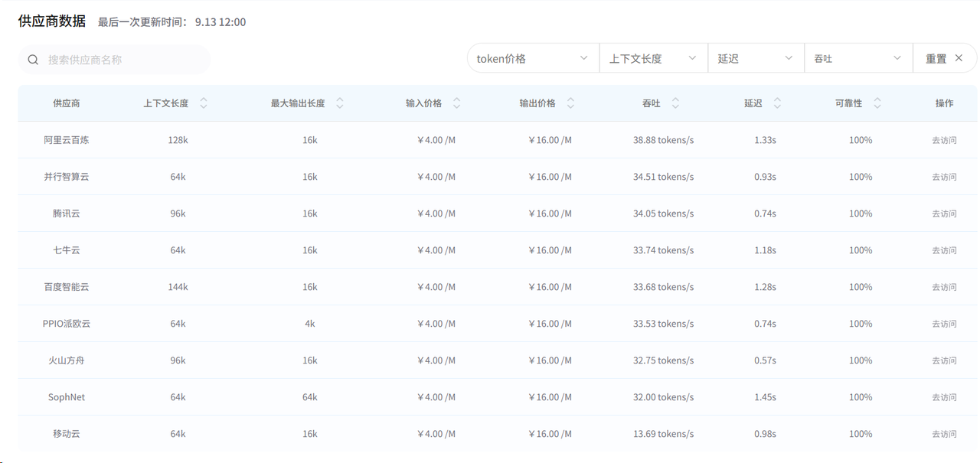
Task: Click the 供应商 column header
Action: pyautogui.click(x=67, y=103)
